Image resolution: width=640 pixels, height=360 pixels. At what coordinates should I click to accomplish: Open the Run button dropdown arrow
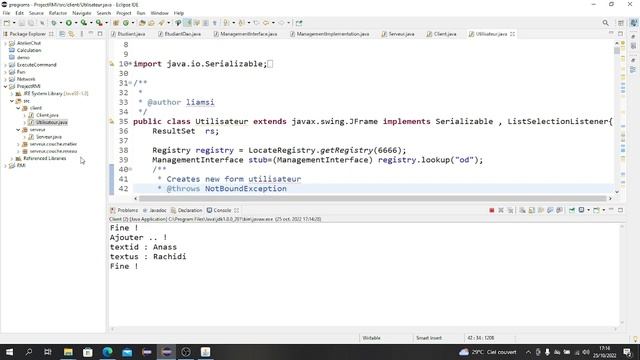(76, 23)
